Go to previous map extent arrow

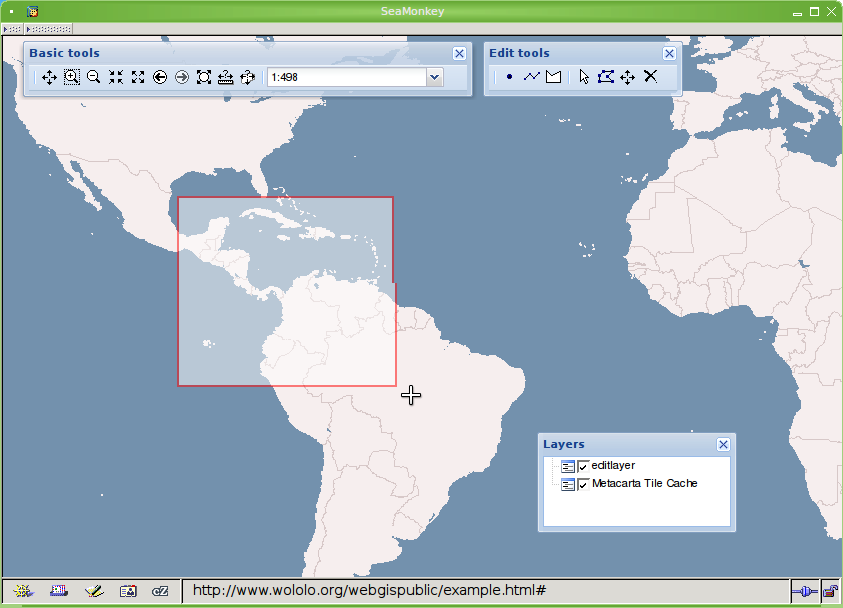click(x=160, y=77)
